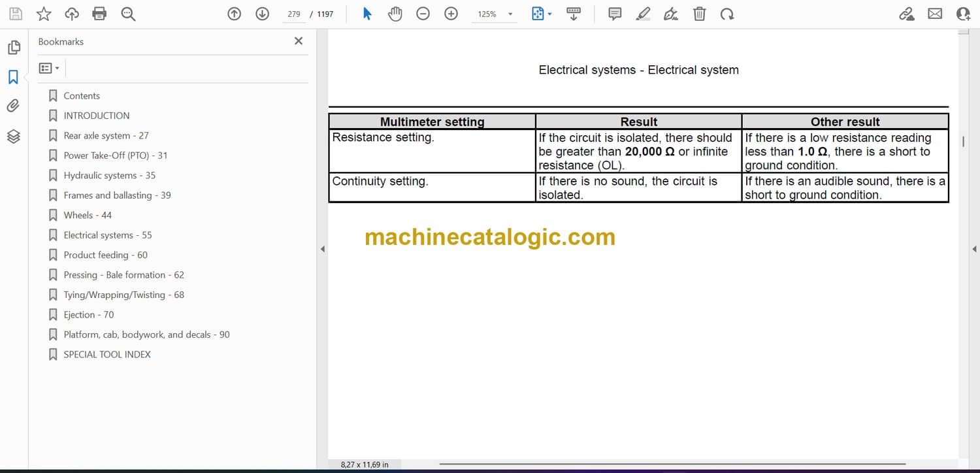Image resolution: width=980 pixels, height=473 pixels.
Task: Select the highlight text pen tool
Action: [643, 14]
